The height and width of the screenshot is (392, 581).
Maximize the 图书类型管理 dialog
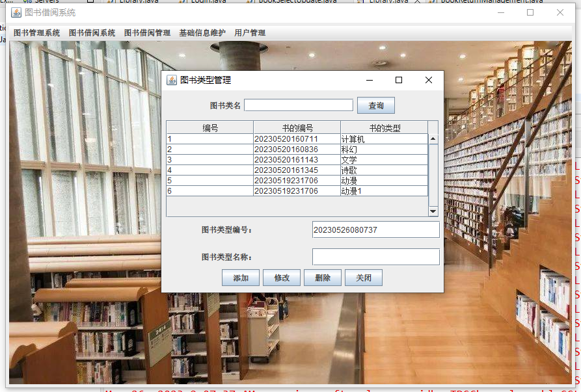[x=399, y=80]
